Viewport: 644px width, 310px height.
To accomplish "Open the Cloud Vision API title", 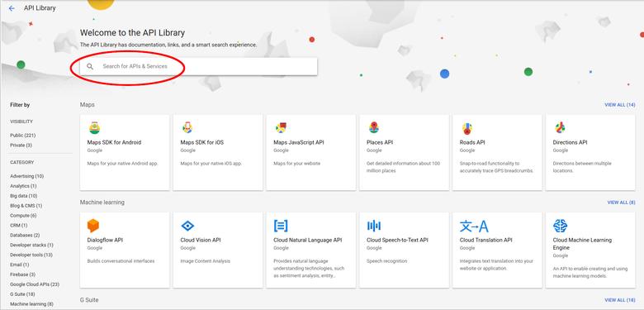I will [x=201, y=240].
